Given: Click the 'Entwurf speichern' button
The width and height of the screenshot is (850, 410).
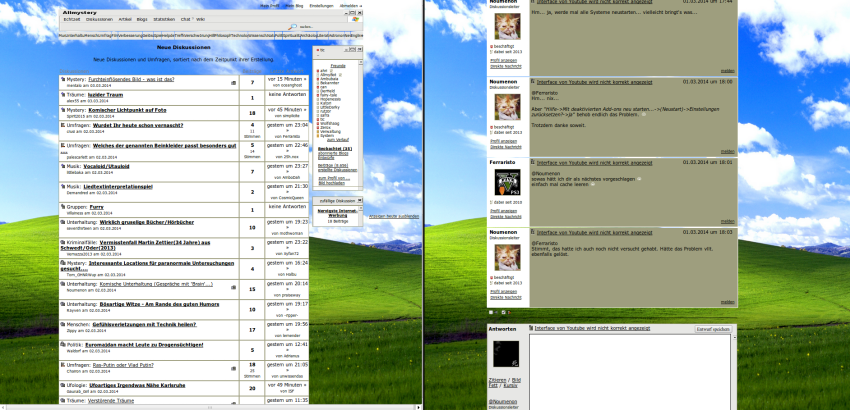Looking at the screenshot, I should [x=713, y=329].
